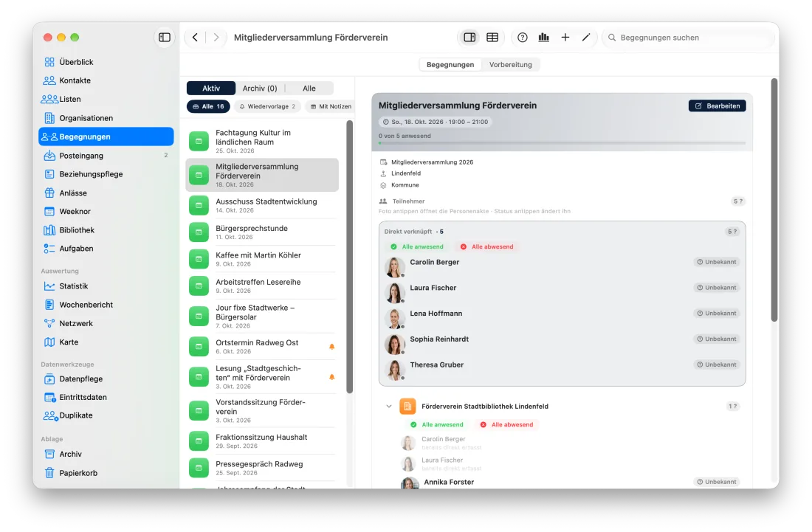Open Netzwerk in the sidebar
812x532 pixels.
pos(75,323)
